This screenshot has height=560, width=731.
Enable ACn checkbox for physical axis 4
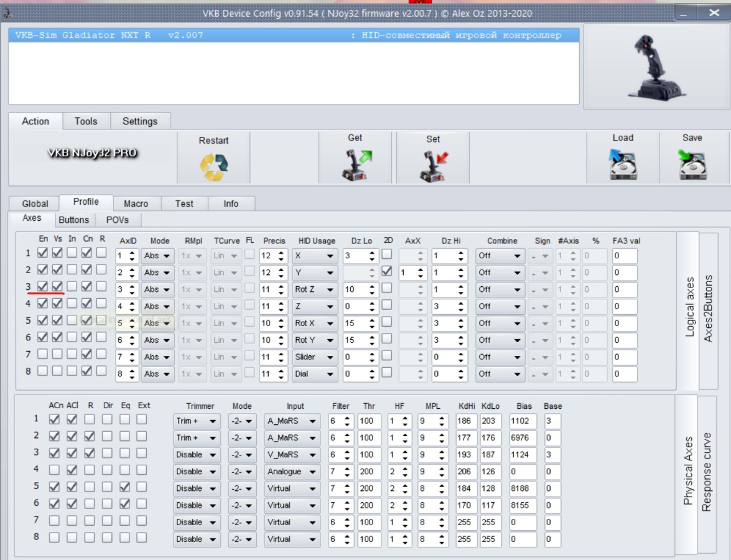click(55, 470)
